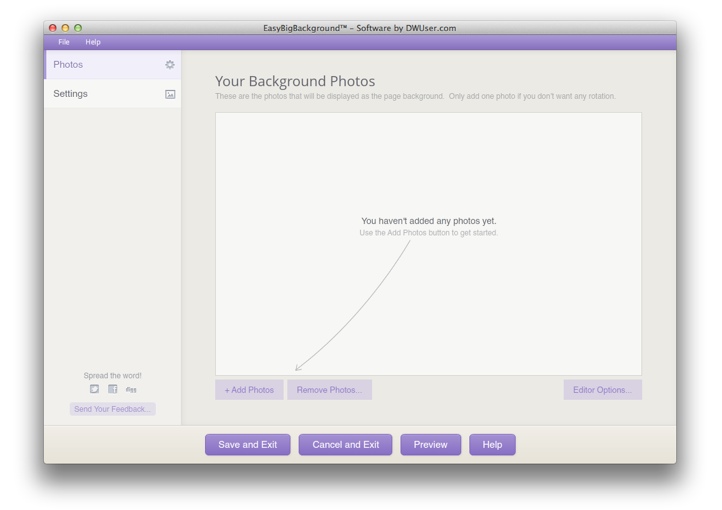Minimize the window with yellow button
This screenshot has width=722, height=510.
click(x=65, y=28)
